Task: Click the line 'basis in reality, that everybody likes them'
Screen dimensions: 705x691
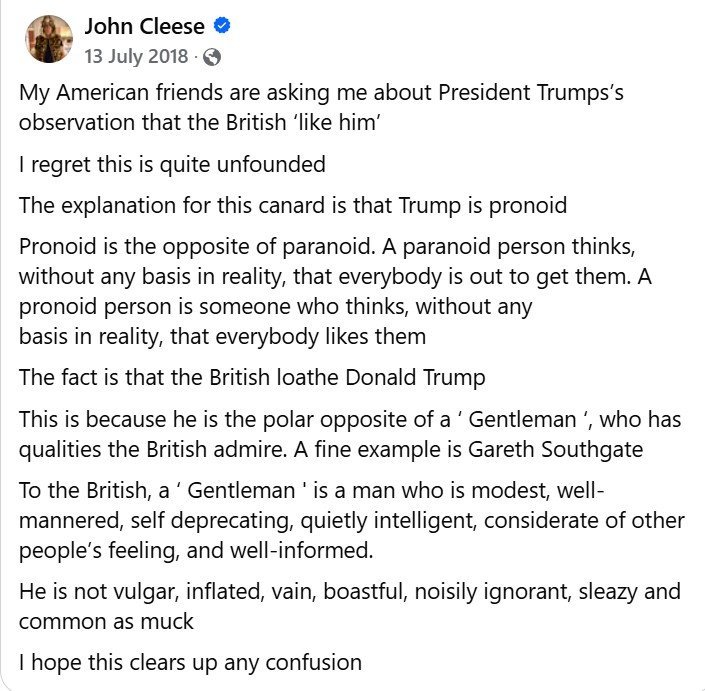Action: [222, 337]
